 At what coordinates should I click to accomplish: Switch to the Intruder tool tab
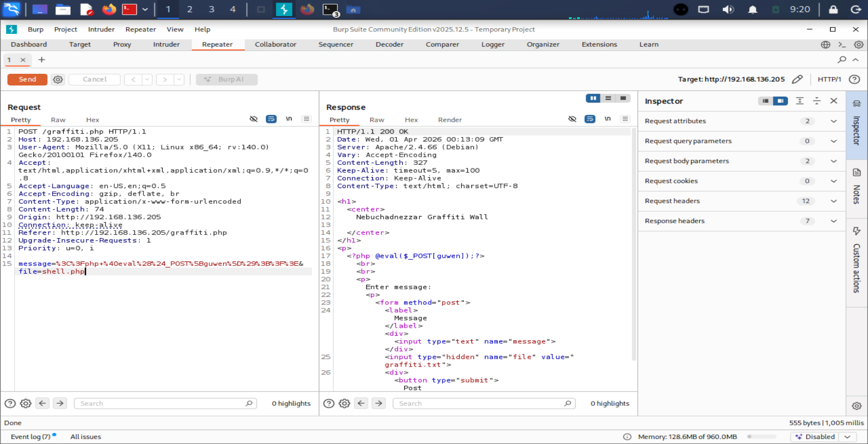(x=166, y=45)
